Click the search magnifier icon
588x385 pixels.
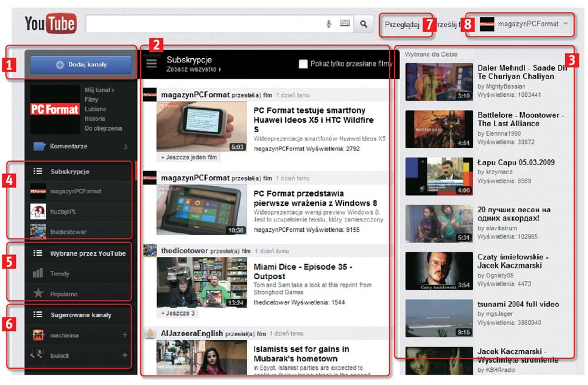(363, 24)
